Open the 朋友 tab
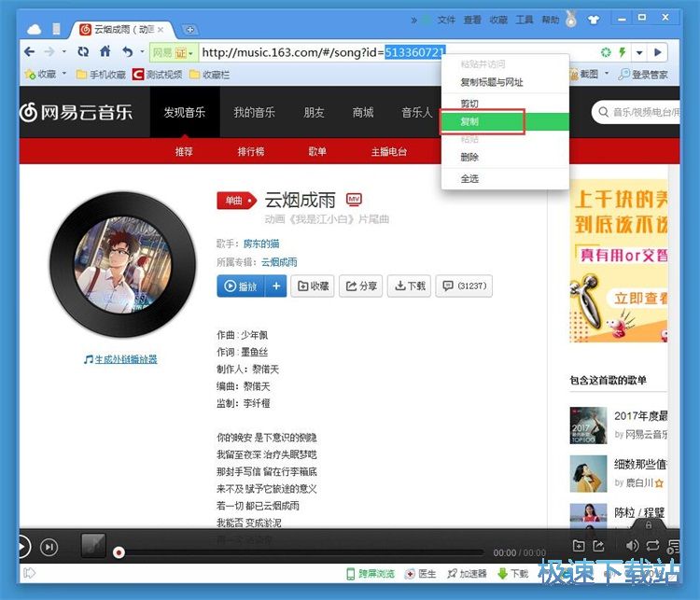This screenshot has width=700, height=600. pos(314,112)
